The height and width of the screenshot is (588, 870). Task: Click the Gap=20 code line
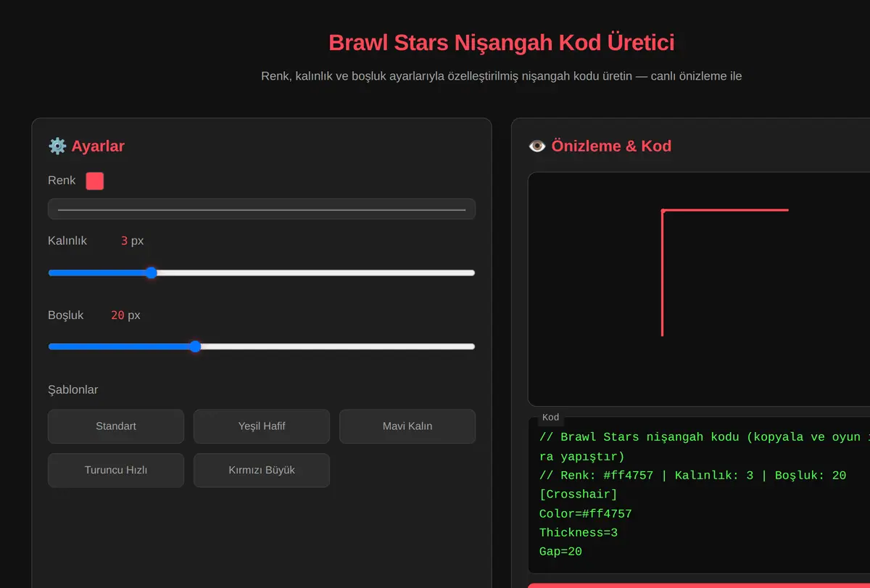click(561, 552)
